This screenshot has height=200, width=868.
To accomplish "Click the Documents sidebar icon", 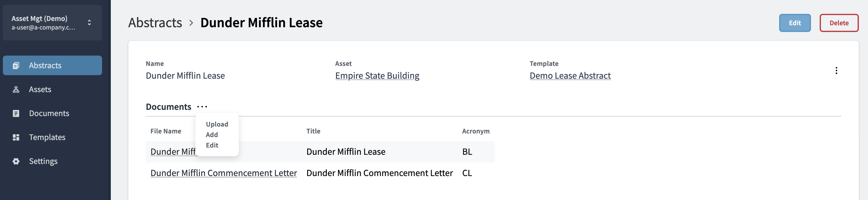I will pos(16,113).
